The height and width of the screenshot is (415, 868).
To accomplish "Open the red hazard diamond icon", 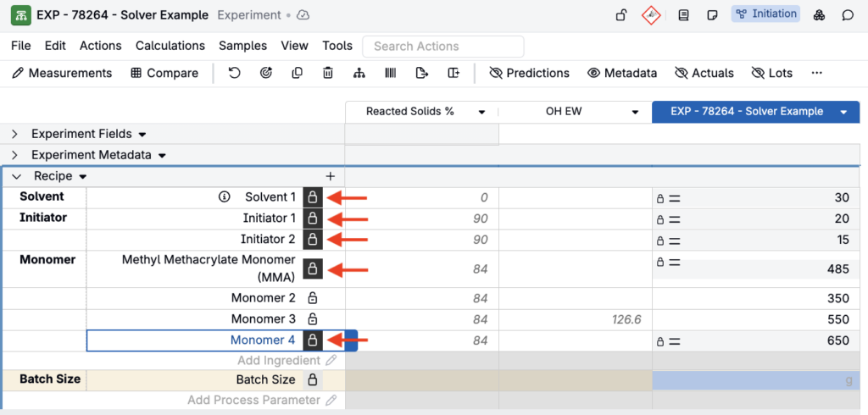I will 652,15.
